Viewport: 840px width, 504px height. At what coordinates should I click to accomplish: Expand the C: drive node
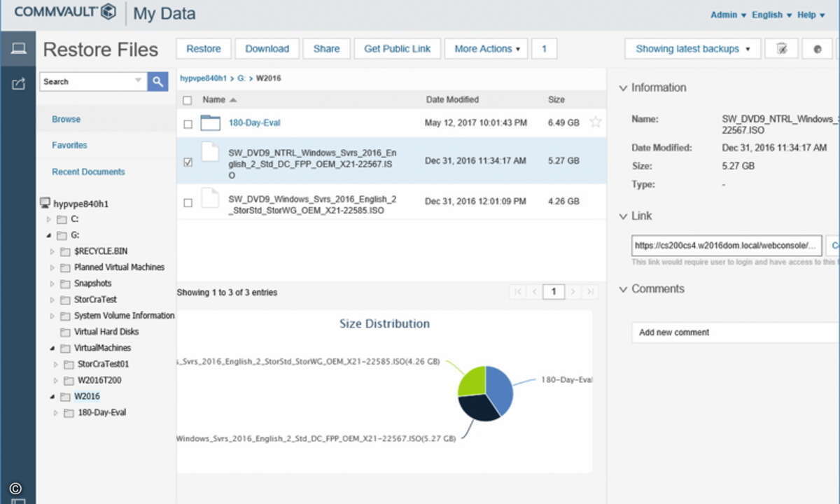point(49,220)
